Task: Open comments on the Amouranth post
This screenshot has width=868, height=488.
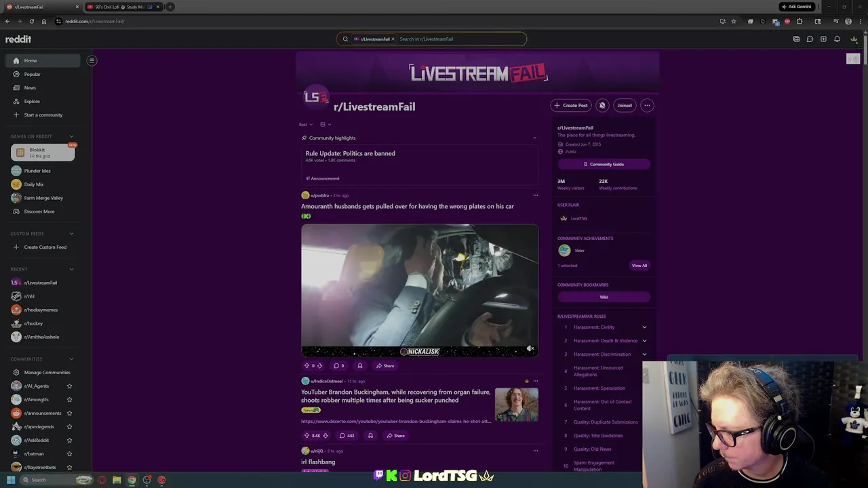Action: point(339,366)
